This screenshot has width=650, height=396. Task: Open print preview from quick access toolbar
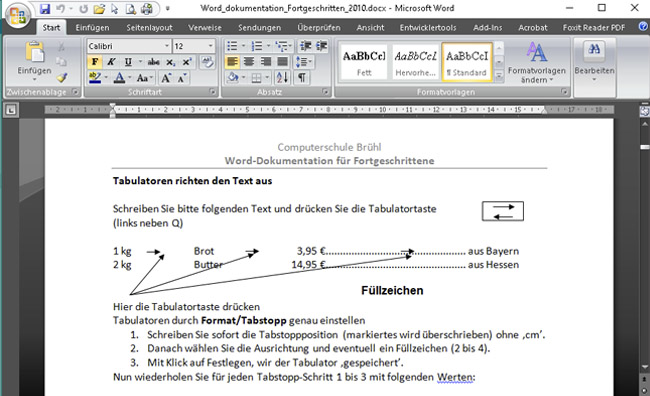coord(131,9)
